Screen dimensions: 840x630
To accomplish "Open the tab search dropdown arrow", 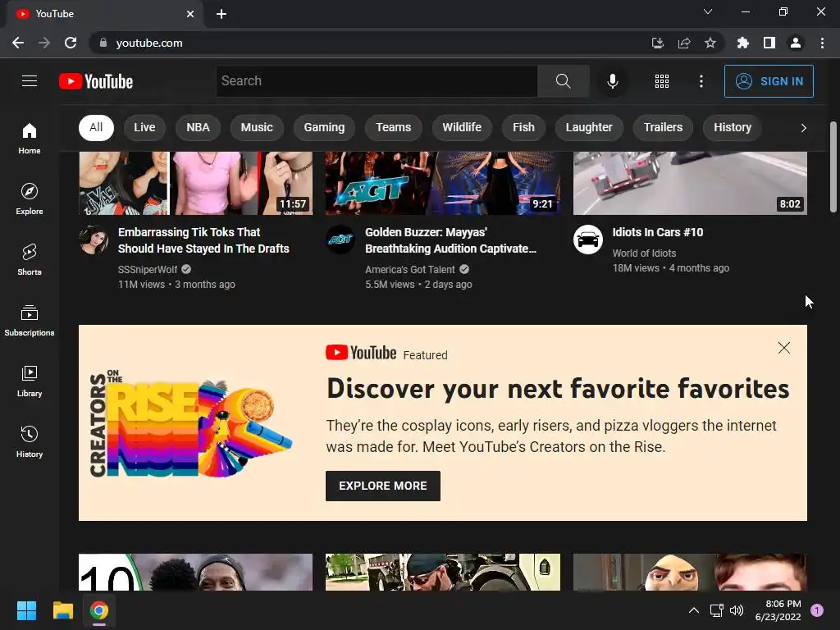I will [708, 11].
